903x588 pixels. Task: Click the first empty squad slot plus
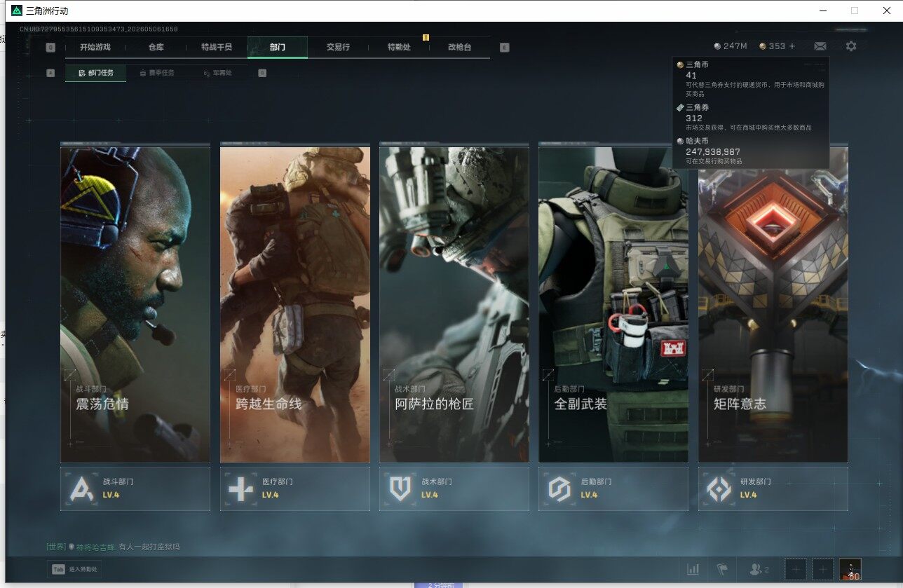click(x=796, y=570)
